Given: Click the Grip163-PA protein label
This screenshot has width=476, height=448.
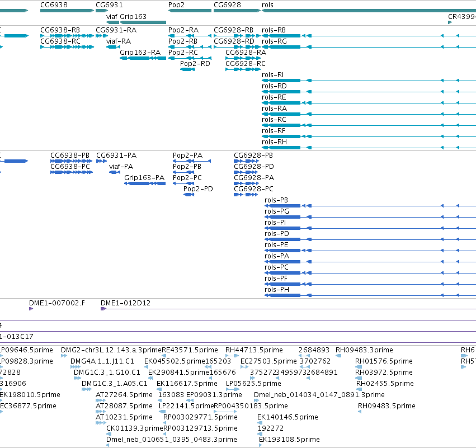Looking at the screenshot, I should click(x=144, y=178).
